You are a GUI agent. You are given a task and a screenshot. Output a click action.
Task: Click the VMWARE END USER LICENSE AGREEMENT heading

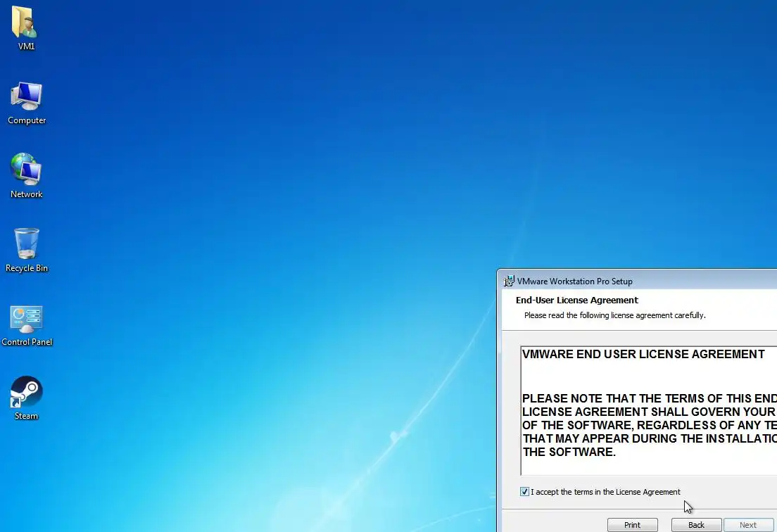(x=643, y=354)
